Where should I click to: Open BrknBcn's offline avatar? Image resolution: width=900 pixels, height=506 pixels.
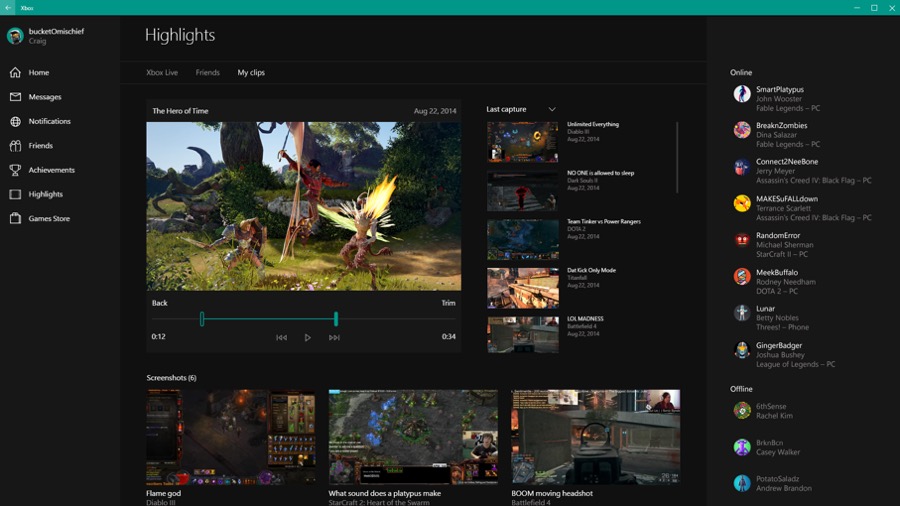(742, 447)
